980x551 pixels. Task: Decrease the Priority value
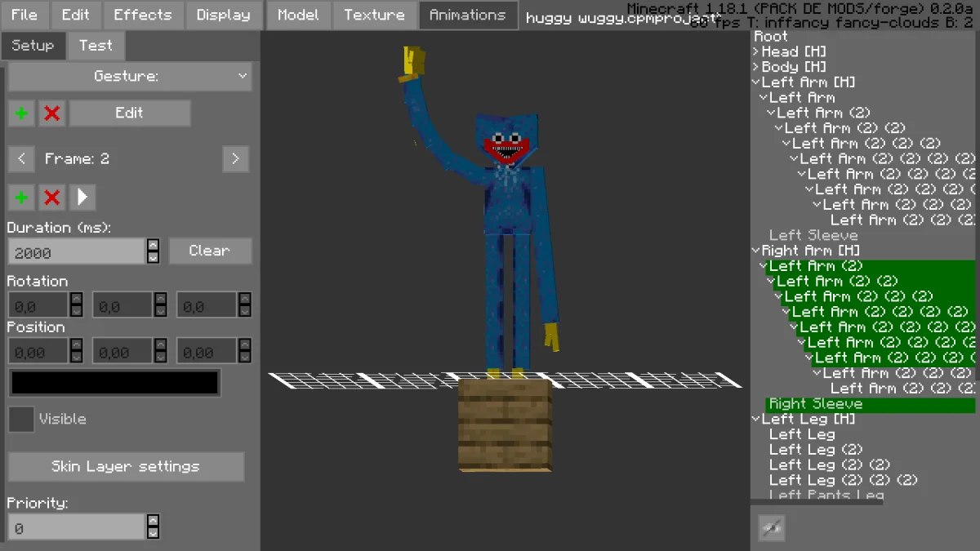[154, 533]
